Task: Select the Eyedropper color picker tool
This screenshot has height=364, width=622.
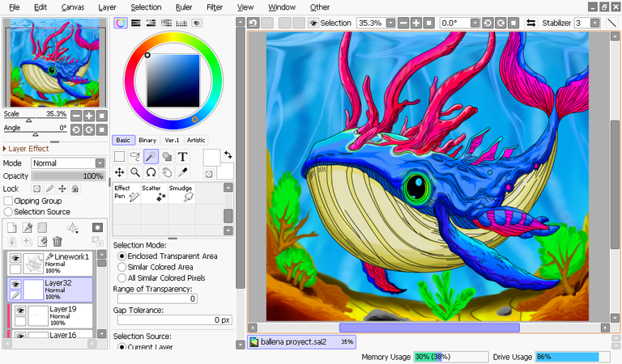Action: (x=182, y=172)
